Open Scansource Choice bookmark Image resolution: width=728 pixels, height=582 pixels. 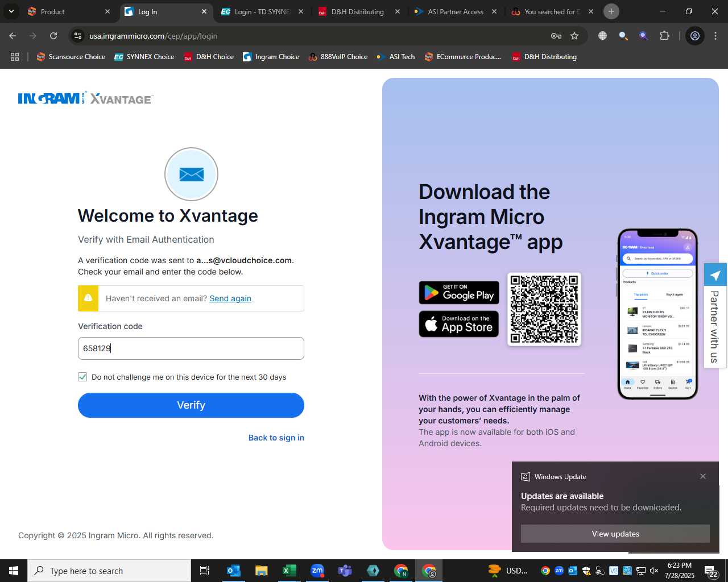(x=71, y=57)
